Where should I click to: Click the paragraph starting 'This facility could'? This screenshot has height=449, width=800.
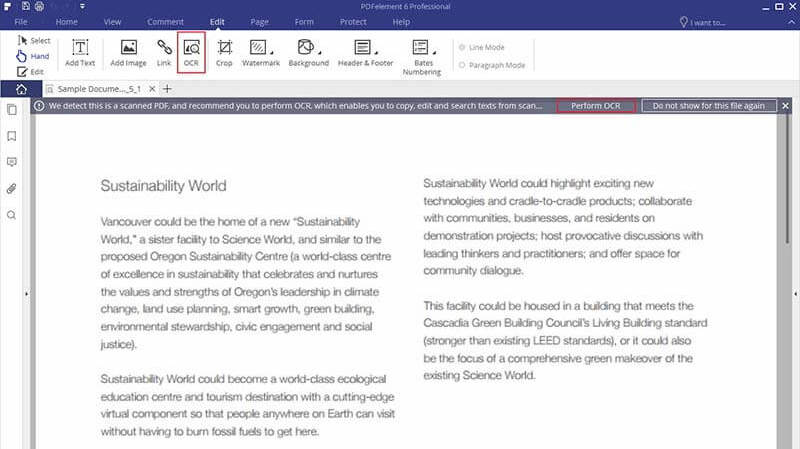point(565,340)
